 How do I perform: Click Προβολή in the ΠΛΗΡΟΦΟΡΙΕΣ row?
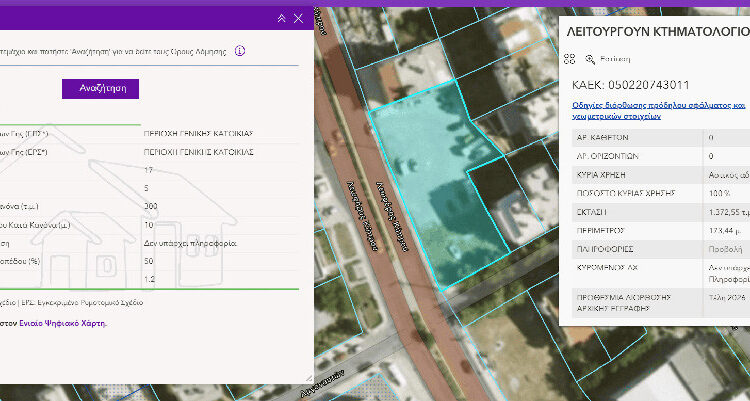[x=724, y=247]
